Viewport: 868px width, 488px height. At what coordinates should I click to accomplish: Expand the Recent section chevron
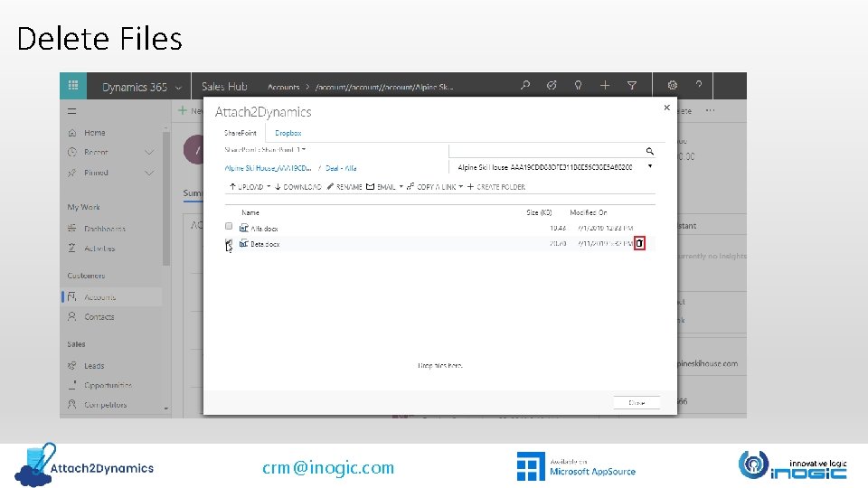click(149, 152)
